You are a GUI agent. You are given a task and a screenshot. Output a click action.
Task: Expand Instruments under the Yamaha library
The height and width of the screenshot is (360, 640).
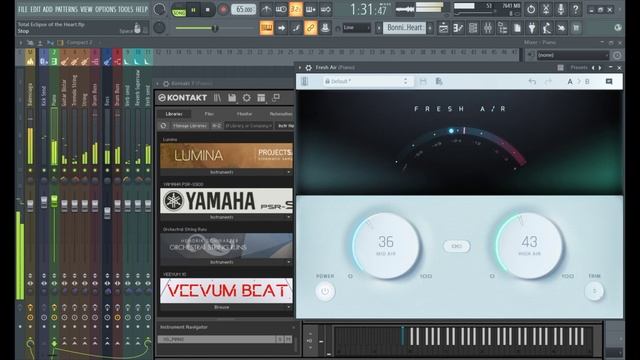click(x=226, y=217)
